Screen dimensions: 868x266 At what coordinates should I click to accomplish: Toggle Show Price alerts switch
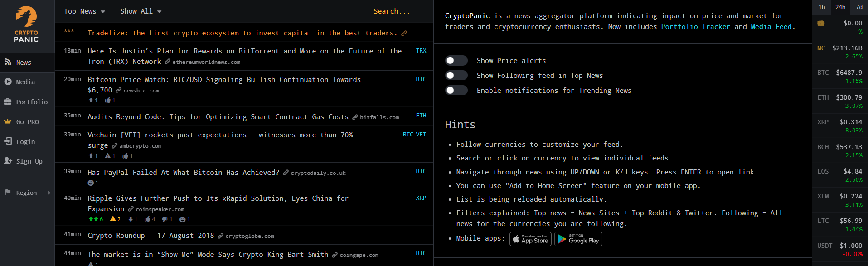click(456, 61)
